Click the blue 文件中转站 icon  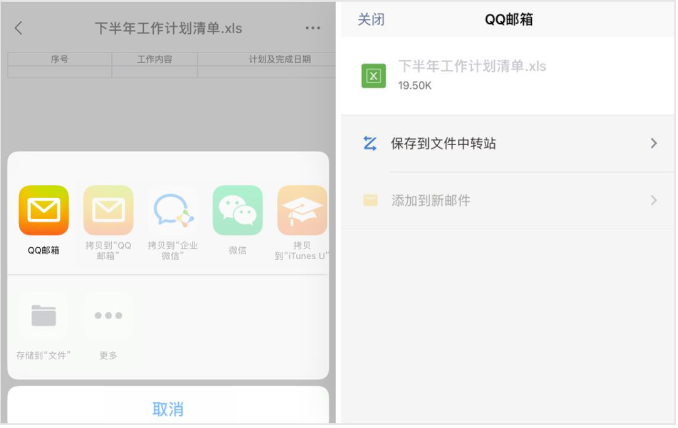370,144
